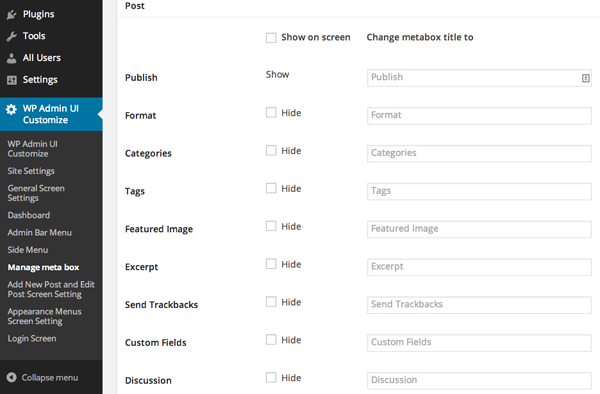Click the Settings sliders icon
The height and width of the screenshot is (394, 600).
[12, 80]
